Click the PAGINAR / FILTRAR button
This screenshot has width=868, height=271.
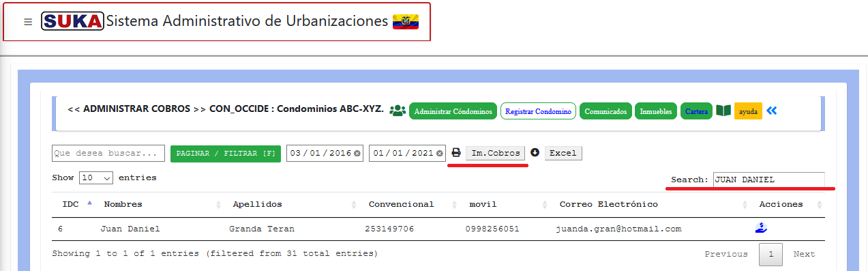[225, 154]
